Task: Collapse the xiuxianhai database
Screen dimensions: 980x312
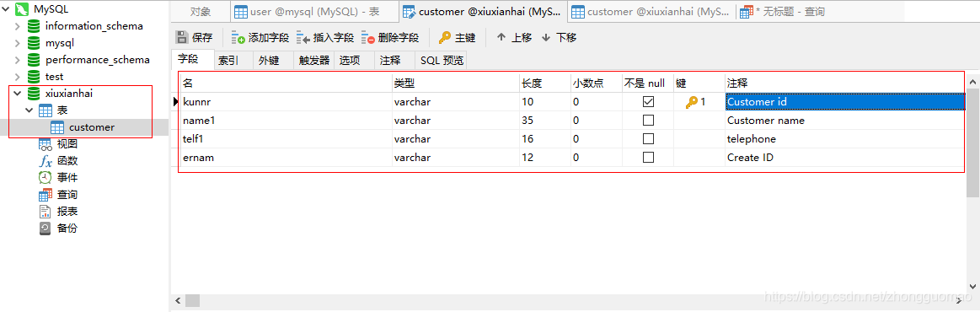Action: pyautogui.click(x=18, y=94)
